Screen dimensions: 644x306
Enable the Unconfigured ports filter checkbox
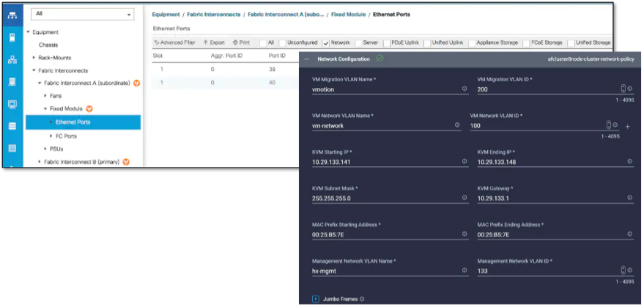tap(283, 42)
